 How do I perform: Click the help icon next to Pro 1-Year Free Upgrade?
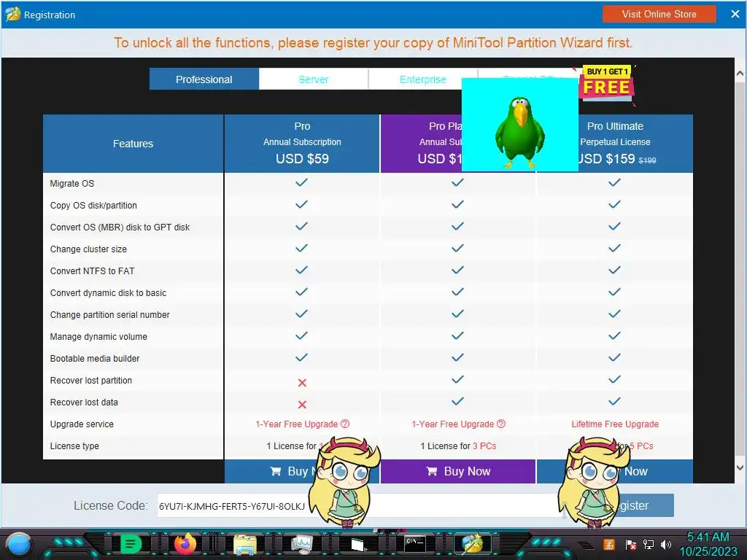tap(345, 424)
